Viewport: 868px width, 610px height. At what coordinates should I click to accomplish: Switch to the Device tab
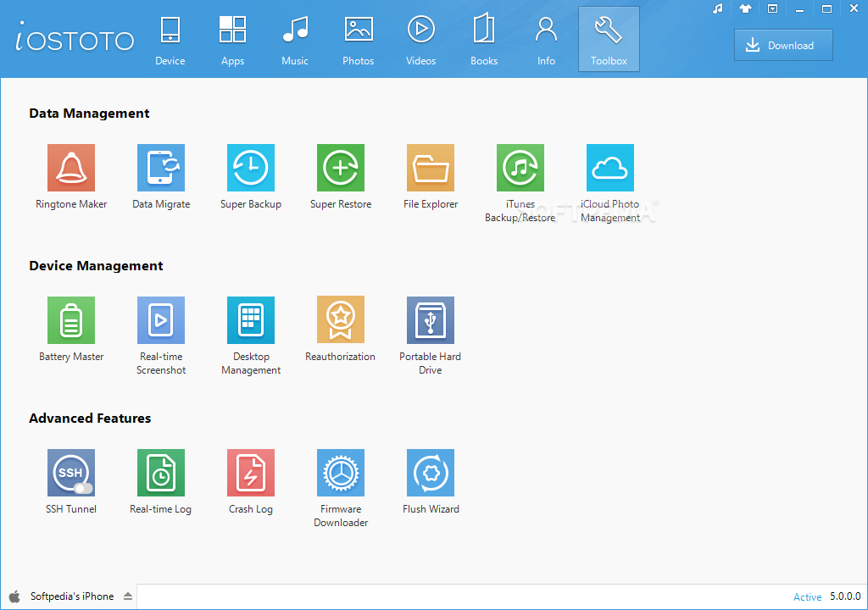pyautogui.click(x=170, y=40)
